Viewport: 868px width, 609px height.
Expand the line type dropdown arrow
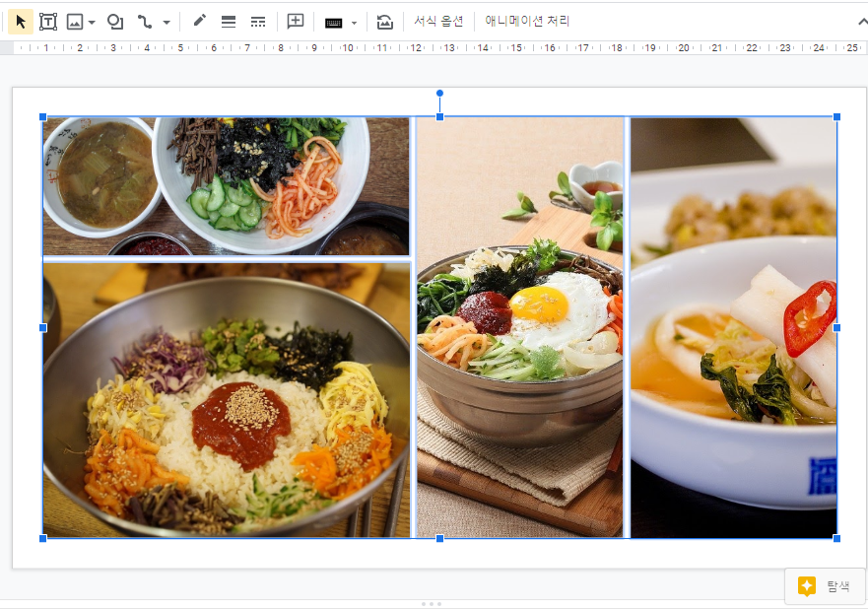tap(167, 23)
